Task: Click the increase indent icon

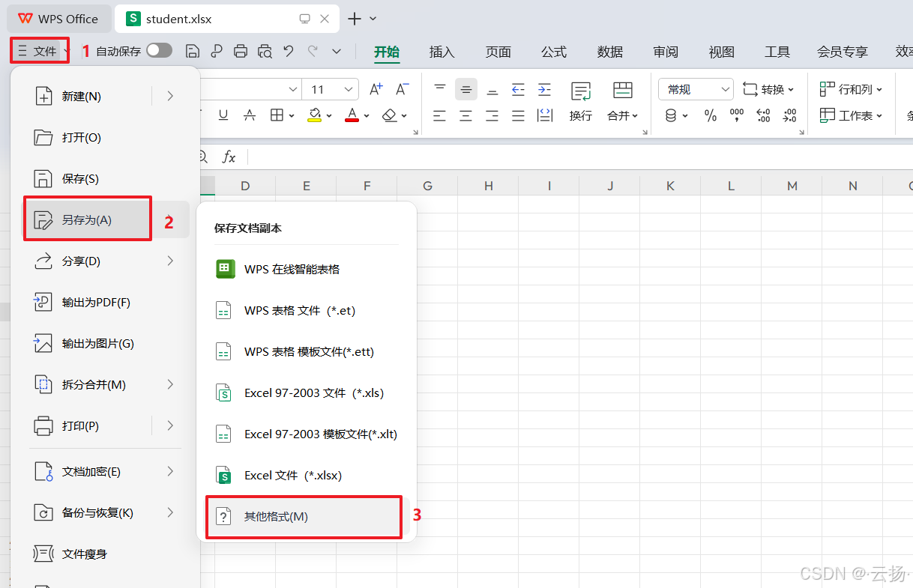Action: click(544, 89)
